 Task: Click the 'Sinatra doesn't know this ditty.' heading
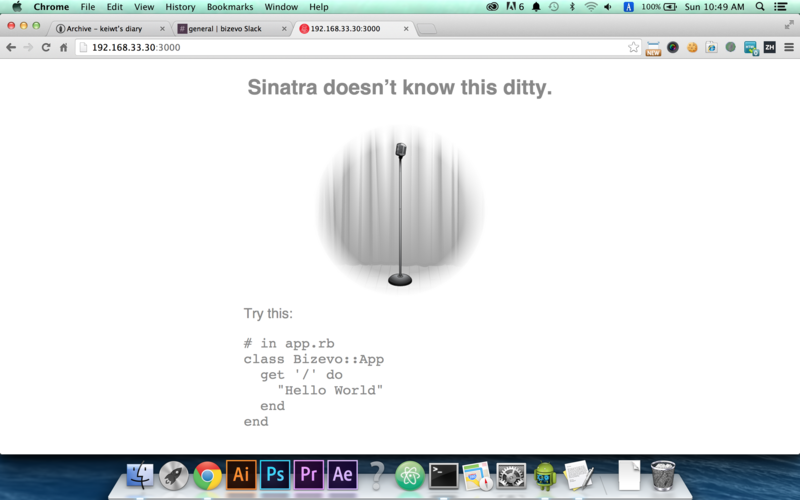click(x=399, y=87)
